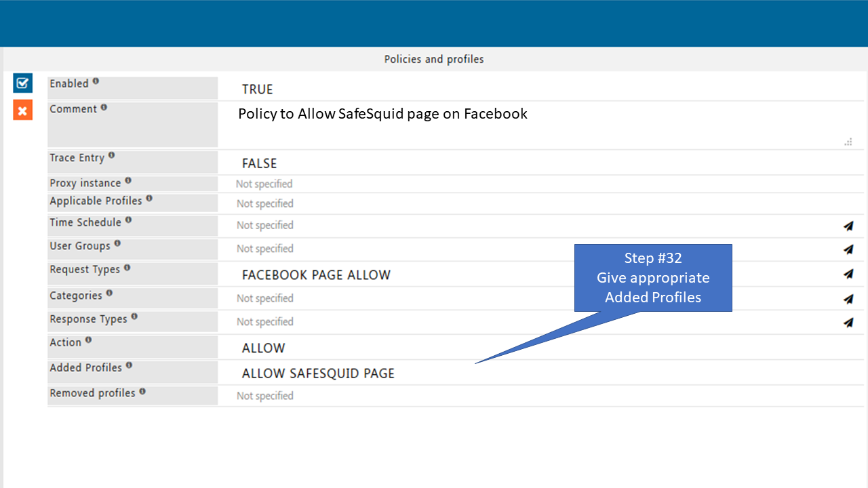Click the Request Types paper-plane icon
Viewport: 868px width, 488px height.
point(848,274)
